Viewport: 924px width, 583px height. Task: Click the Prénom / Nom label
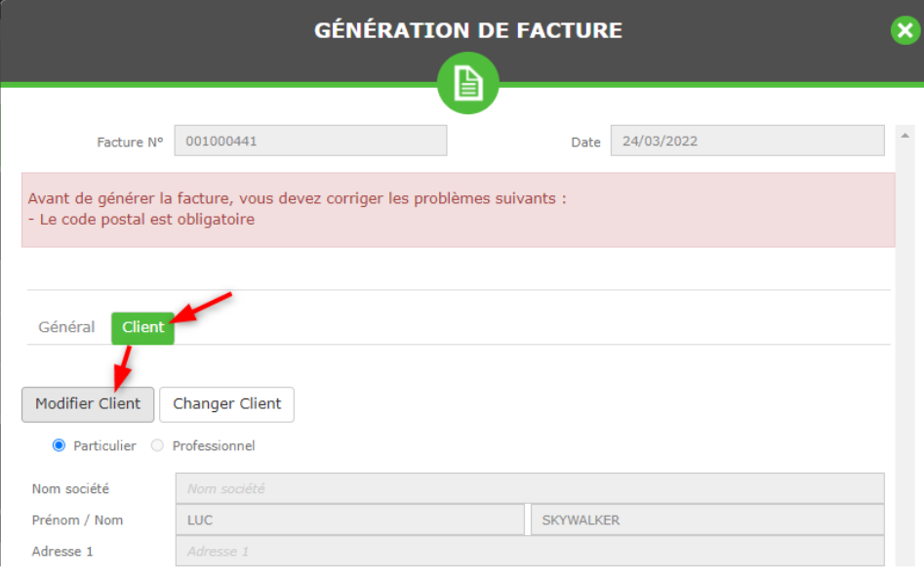coord(77,520)
